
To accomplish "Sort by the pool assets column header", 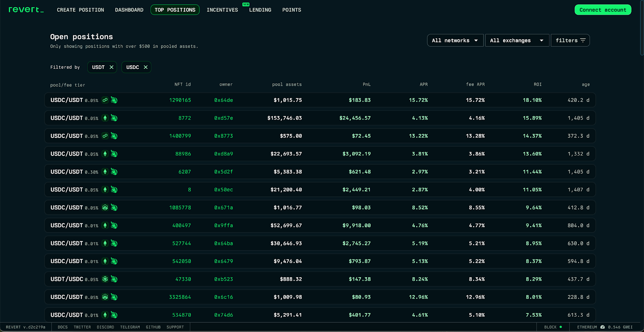I will (287, 85).
